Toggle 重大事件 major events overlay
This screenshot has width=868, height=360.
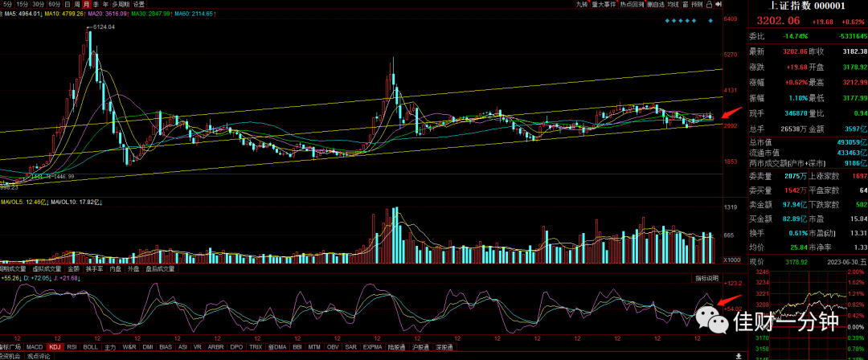point(603,4)
